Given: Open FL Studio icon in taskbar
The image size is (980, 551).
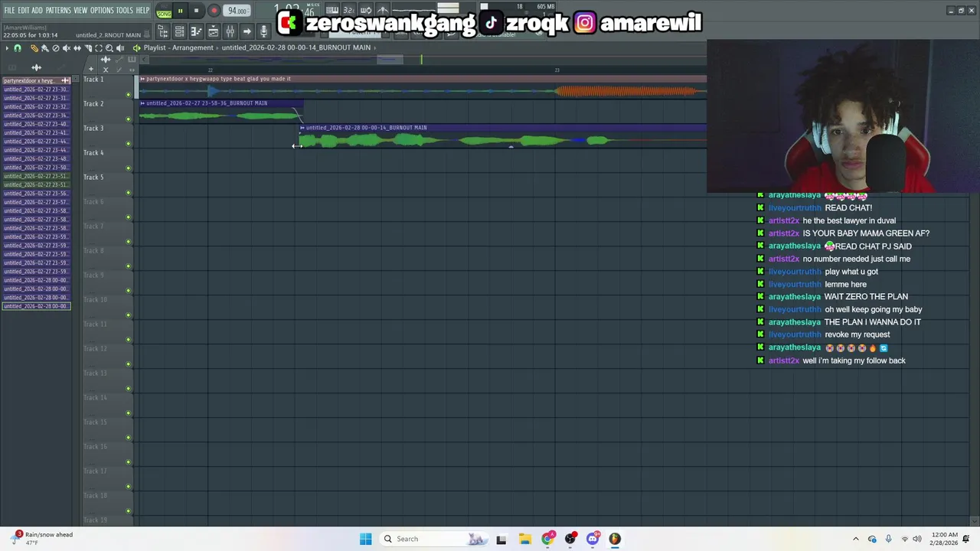Looking at the screenshot, I should [615, 539].
